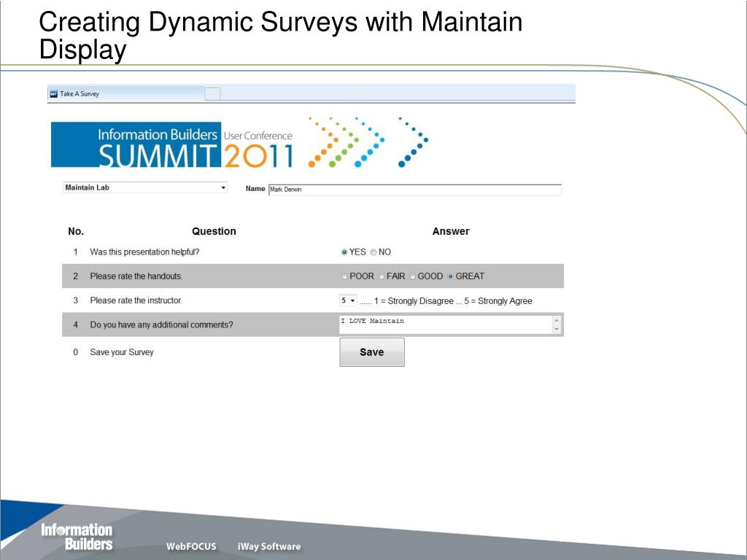Open the instructor rating dropdown
747x560 pixels.
click(x=348, y=300)
